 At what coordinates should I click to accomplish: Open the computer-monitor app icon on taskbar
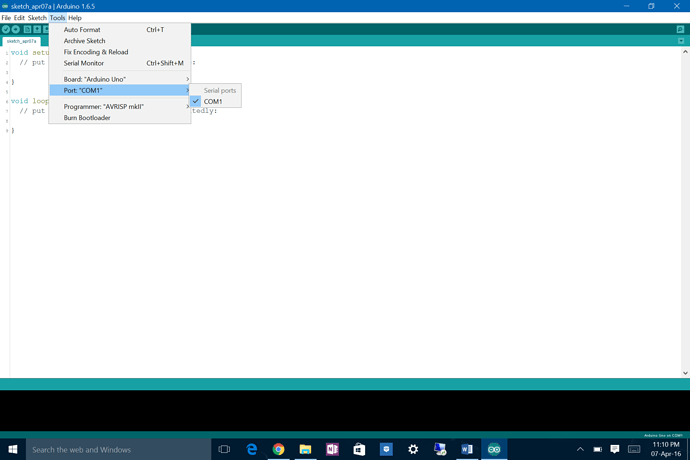point(440,449)
